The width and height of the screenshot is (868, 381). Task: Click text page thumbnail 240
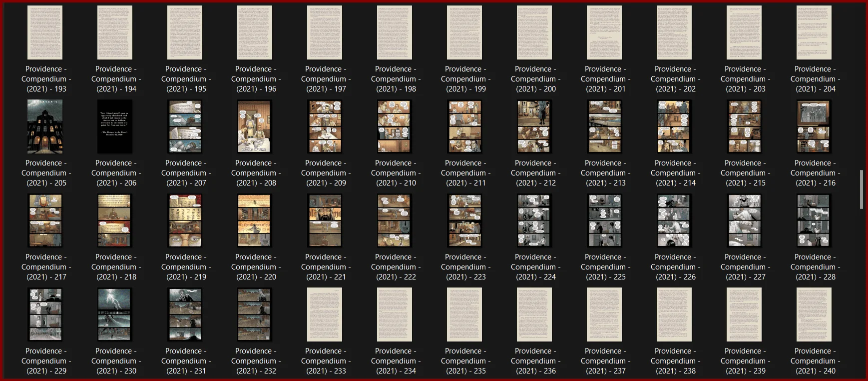814,314
